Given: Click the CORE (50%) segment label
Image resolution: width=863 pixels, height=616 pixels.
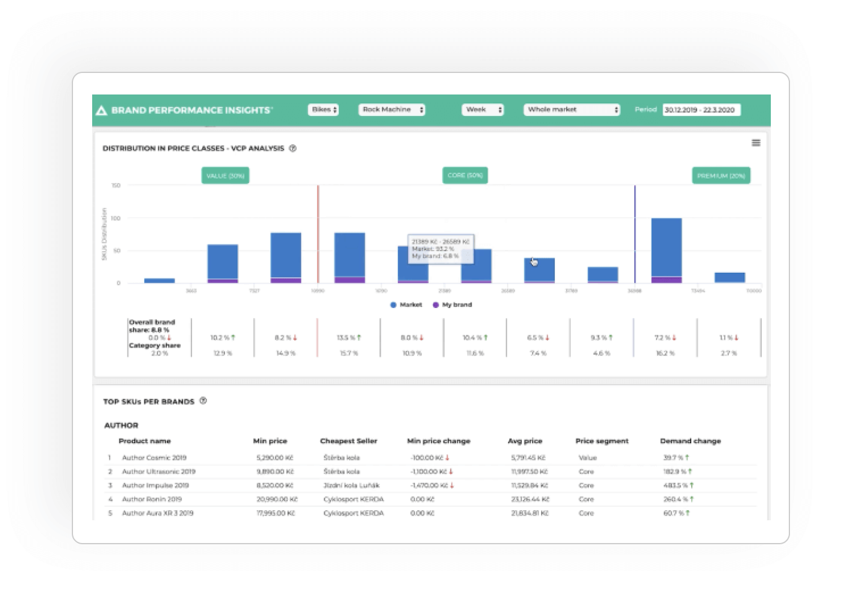Looking at the screenshot, I should 465,175.
